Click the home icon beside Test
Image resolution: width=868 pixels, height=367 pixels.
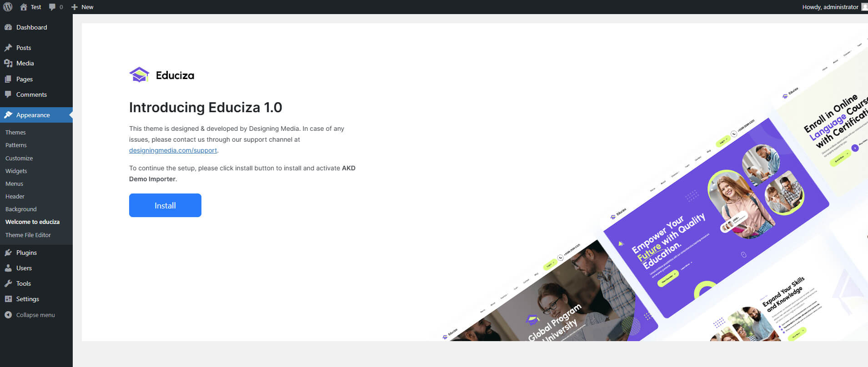point(24,7)
